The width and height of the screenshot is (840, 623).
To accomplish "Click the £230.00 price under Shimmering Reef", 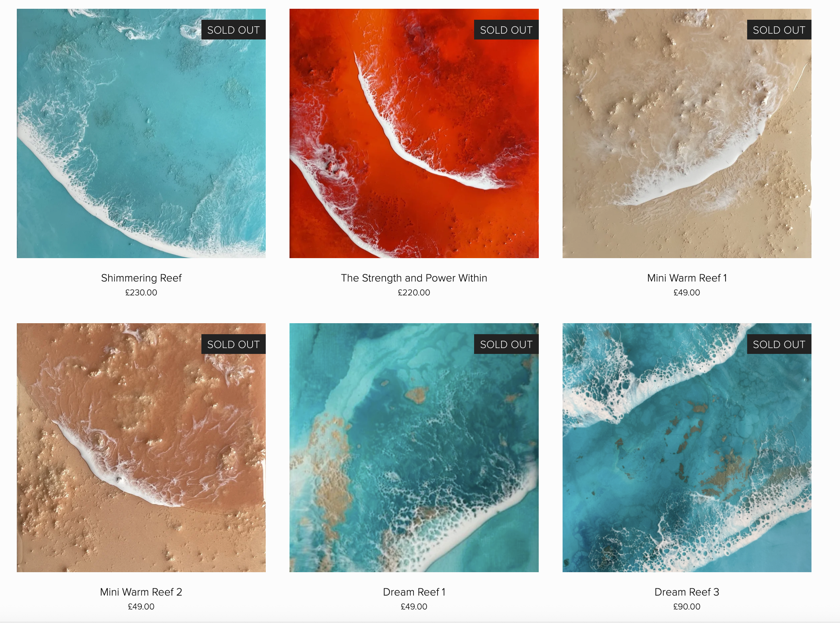I will [x=141, y=292].
